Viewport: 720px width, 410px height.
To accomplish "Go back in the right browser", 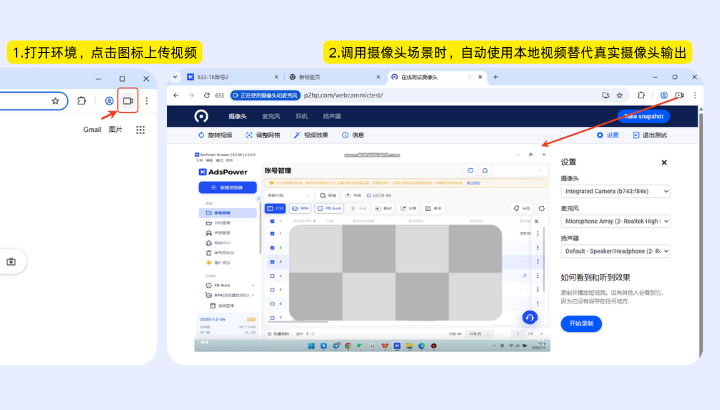I will coord(176,95).
